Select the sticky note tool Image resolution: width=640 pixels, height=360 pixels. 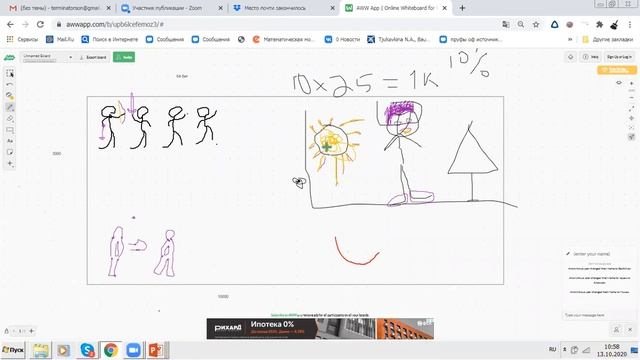tap(10, 152)
